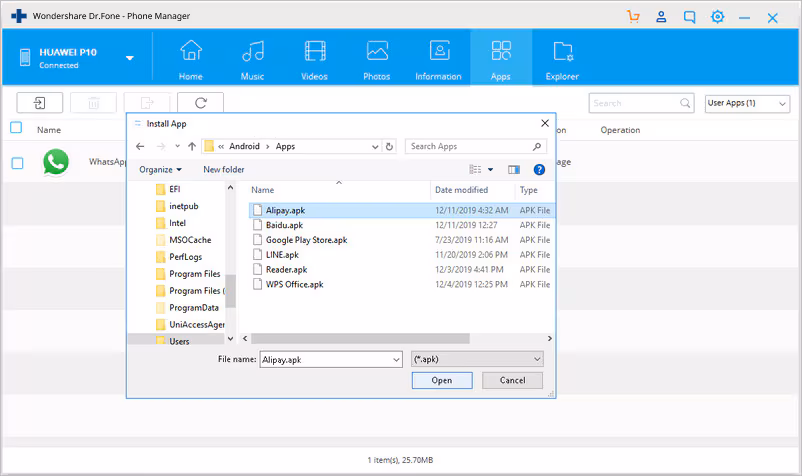802x476 pixels.
Task: Click the up one level arrow
Action: (x=192, y=147)
